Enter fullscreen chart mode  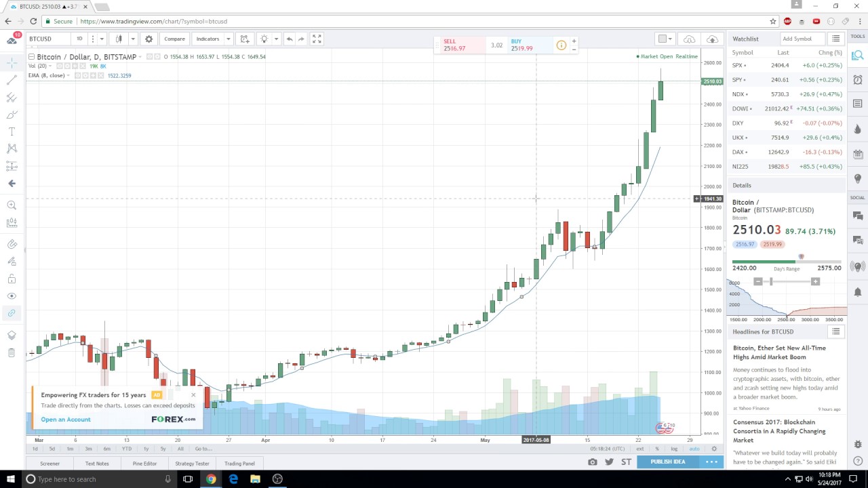coord(317,39)
